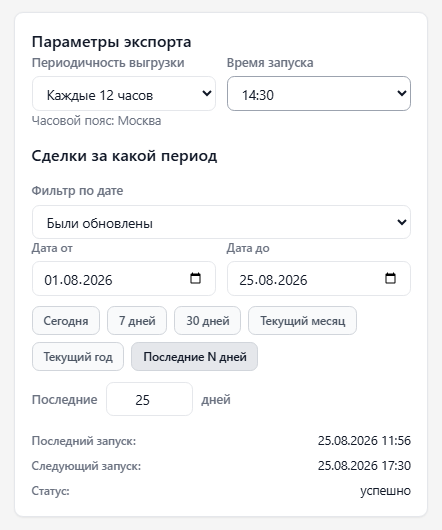Choose the 30 дней preset
The width and height of the screenshot is (442, 530).
point(207,320)
